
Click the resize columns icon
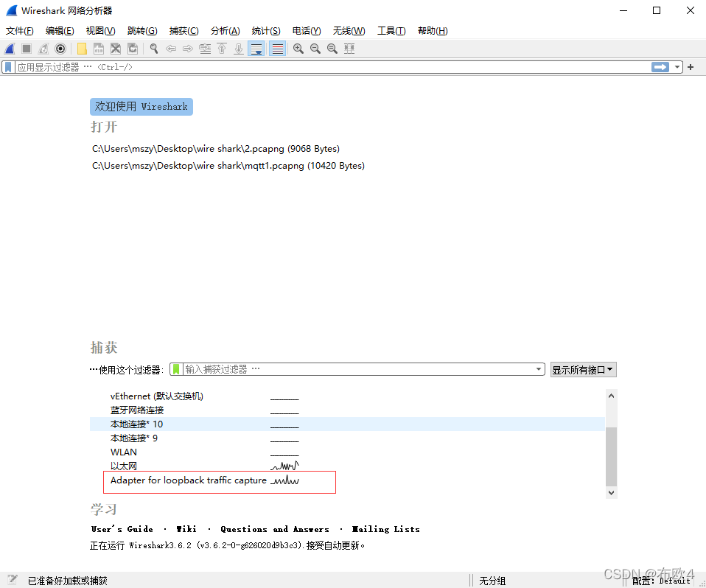click(349, 49)
